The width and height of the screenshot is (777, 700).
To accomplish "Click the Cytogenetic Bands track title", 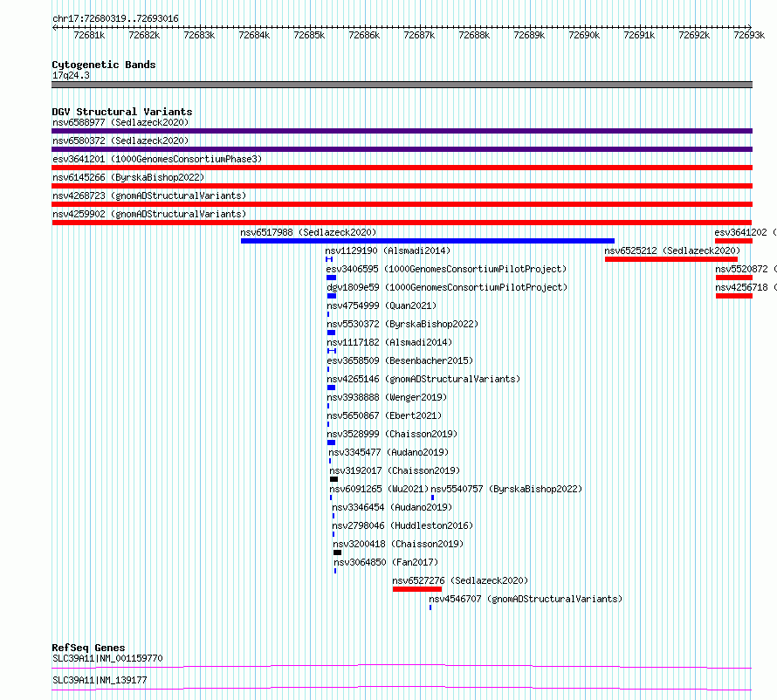I will coord(104,65).
